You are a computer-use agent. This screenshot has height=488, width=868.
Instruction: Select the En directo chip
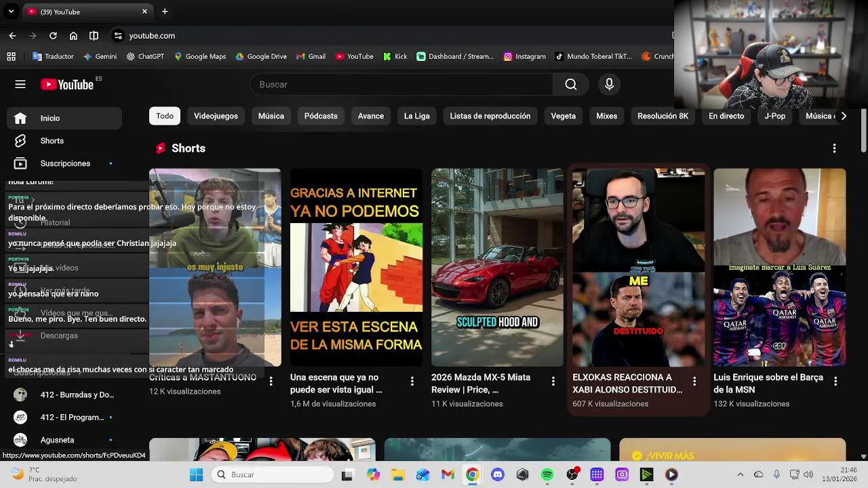pos(726,116)
